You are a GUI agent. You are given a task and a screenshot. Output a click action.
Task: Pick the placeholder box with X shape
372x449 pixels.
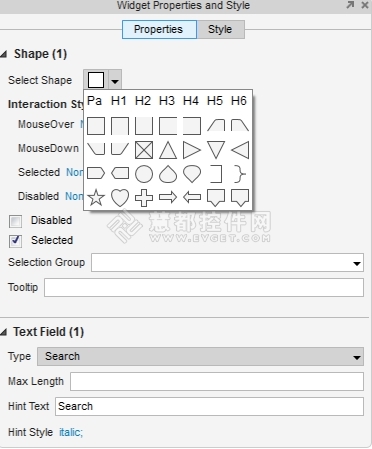click(x=144, y=150)
